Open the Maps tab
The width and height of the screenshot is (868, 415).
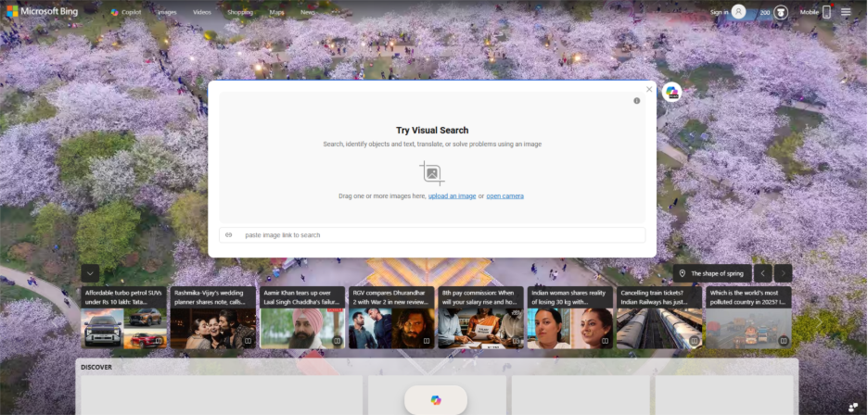pos(276,12)
